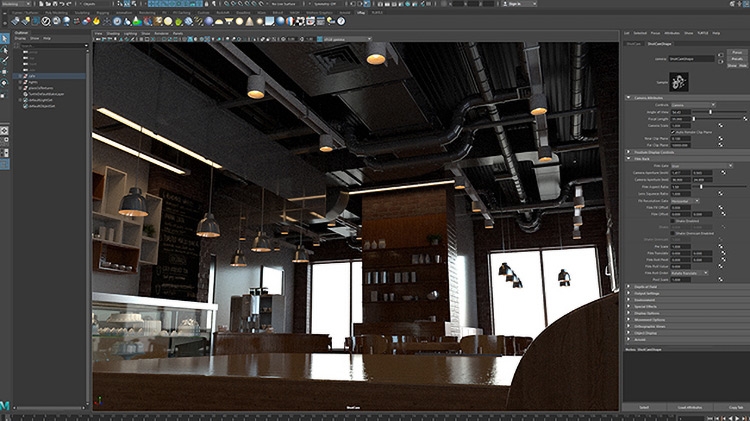Image resolution: width=750 pixels, height=421 pixels.
Task: Click the map button beside Focal Length slider
Action: click(x=745, y=119)
